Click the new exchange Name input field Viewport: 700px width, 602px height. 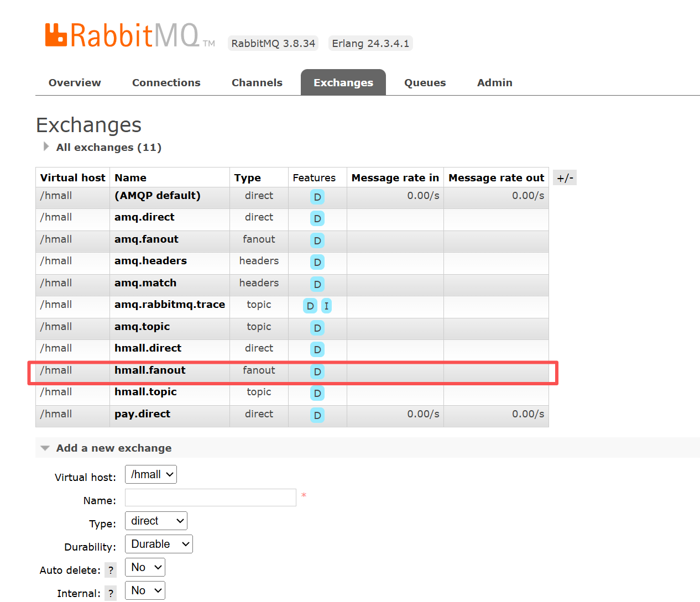point(211,498)
